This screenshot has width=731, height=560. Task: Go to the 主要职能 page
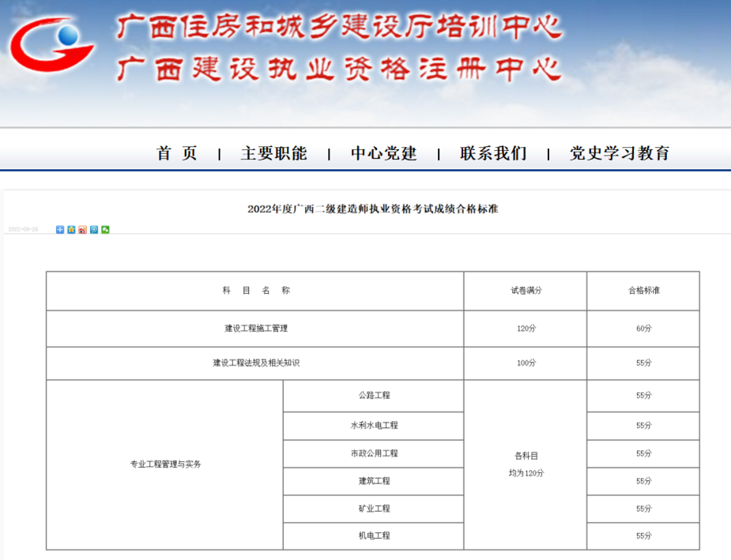[x=273, y=153]
